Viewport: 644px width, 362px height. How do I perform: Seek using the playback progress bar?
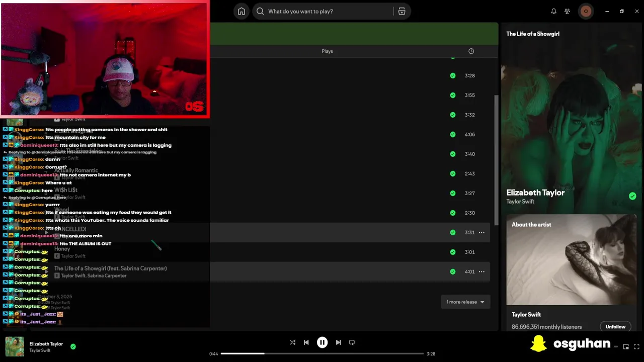pos(322,353)
